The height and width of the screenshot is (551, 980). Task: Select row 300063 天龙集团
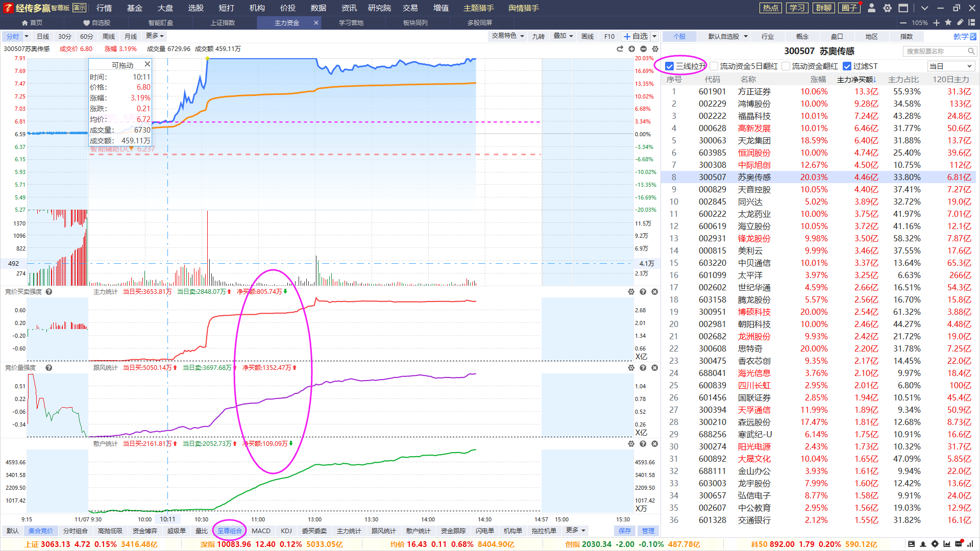(x=819, y=141)
